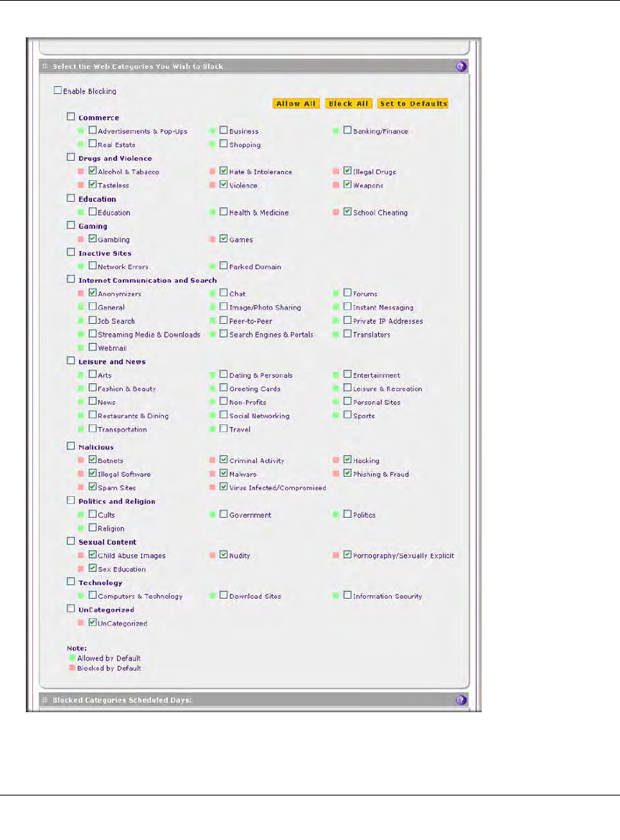Check the Job Search category

[93, 319]
